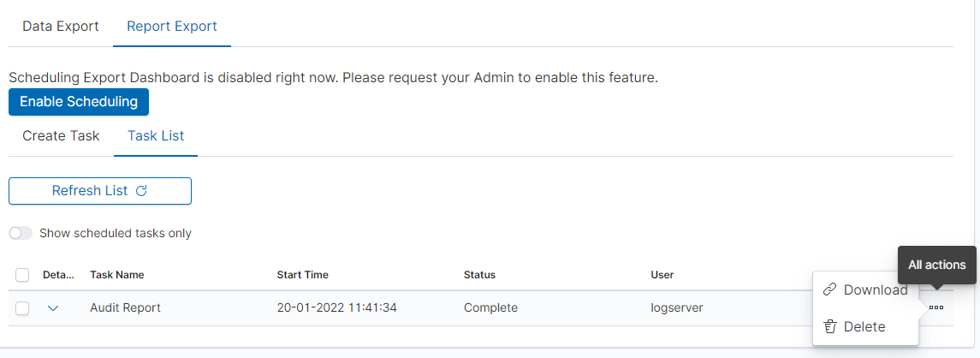The image size is (980, 358).
Task: Click the refresh arrow icon in Refresh List
Action: click(x=142, y=191)
